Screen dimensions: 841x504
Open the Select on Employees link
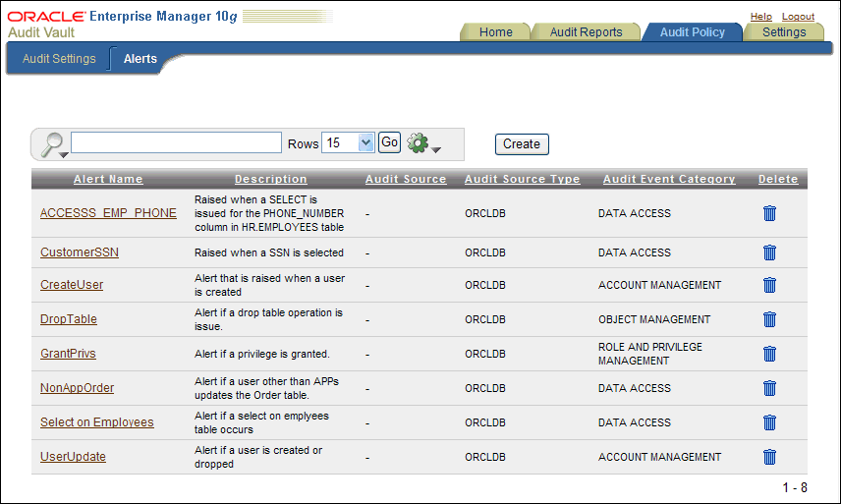[x=97, y=422]
